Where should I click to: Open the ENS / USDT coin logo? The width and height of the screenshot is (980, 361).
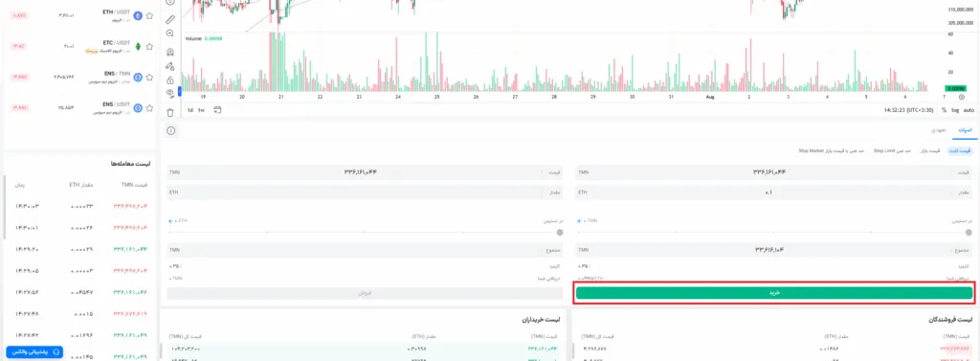pyautogui.click(x=138, y=107)
